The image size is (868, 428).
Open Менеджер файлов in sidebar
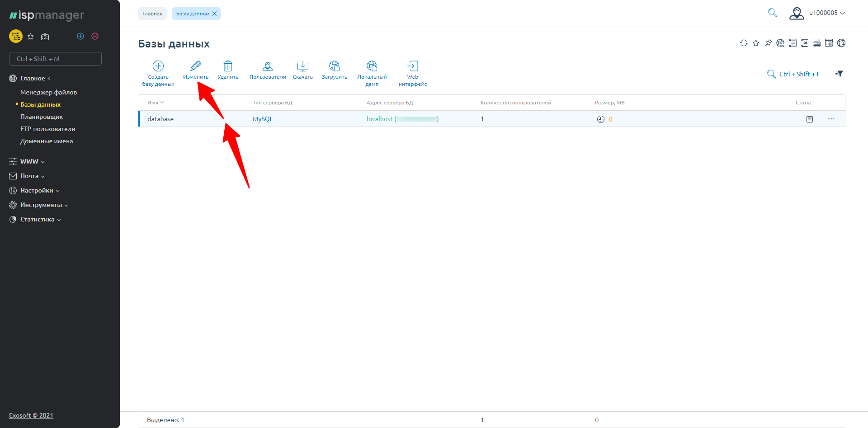(48, 92)
